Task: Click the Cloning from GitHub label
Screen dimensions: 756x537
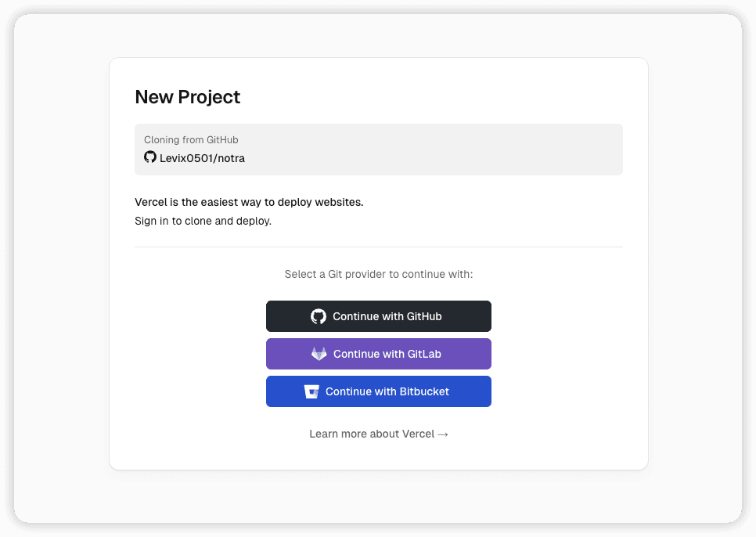Action: (191, 140)
